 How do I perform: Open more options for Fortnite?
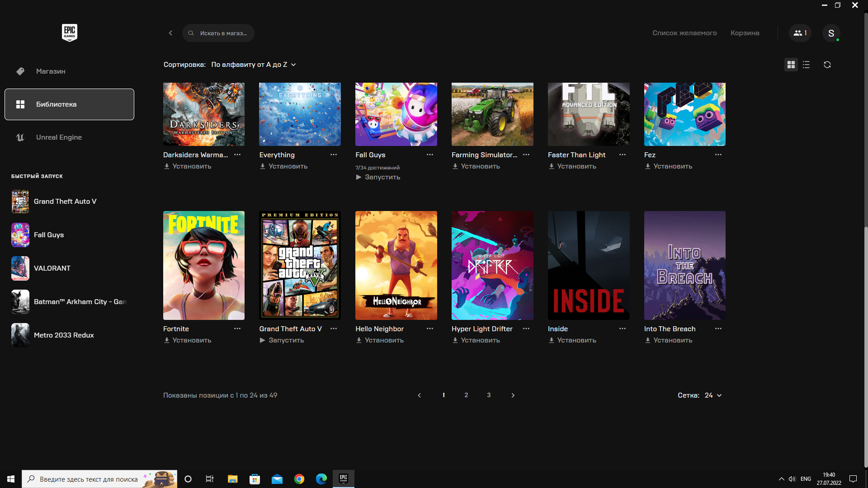[237, 328]
